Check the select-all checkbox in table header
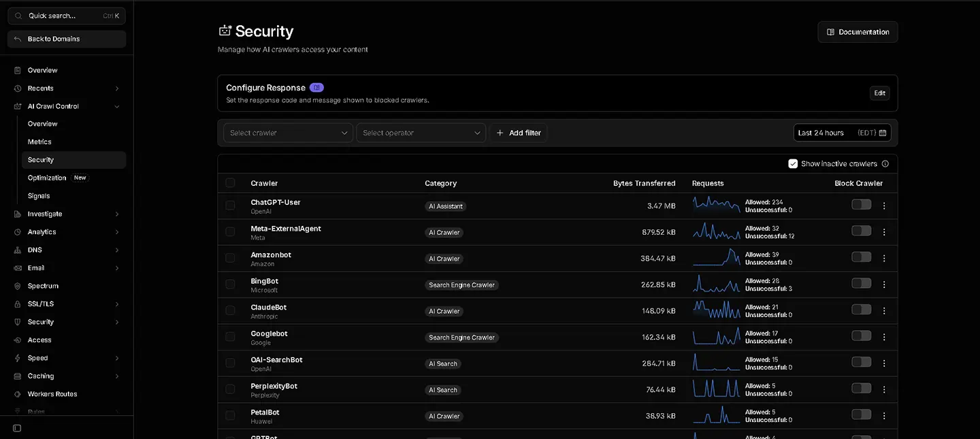Image resolution: width=980 pixels, height=439 pixels. (x=230, y=182)
